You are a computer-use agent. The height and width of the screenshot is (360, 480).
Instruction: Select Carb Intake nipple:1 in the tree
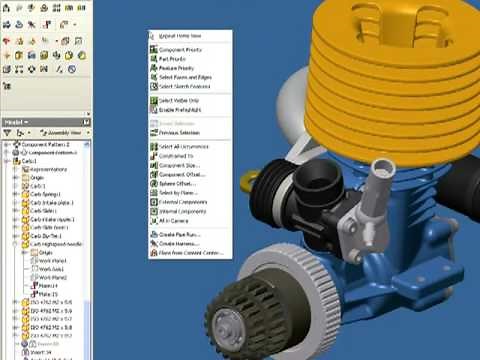(52, 220)
